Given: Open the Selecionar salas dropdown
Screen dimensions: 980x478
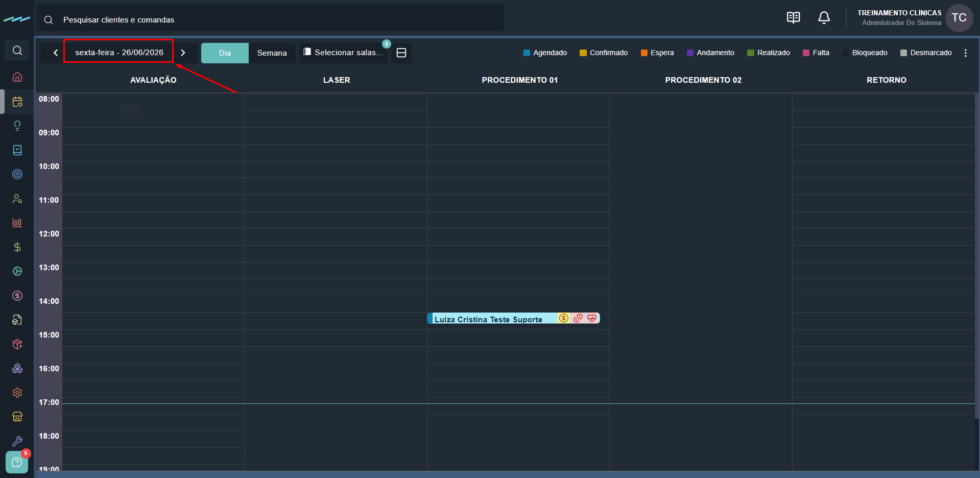Looking at the screenshot, I should coord(343,53).
